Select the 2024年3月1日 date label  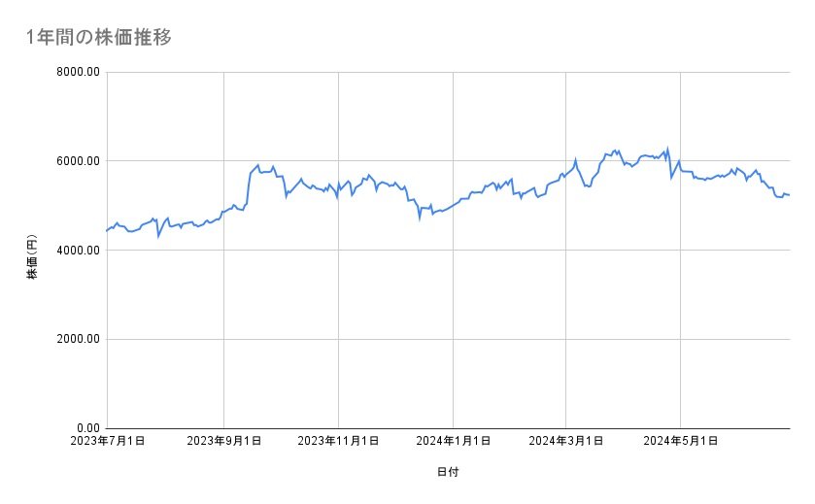(566, 442)
